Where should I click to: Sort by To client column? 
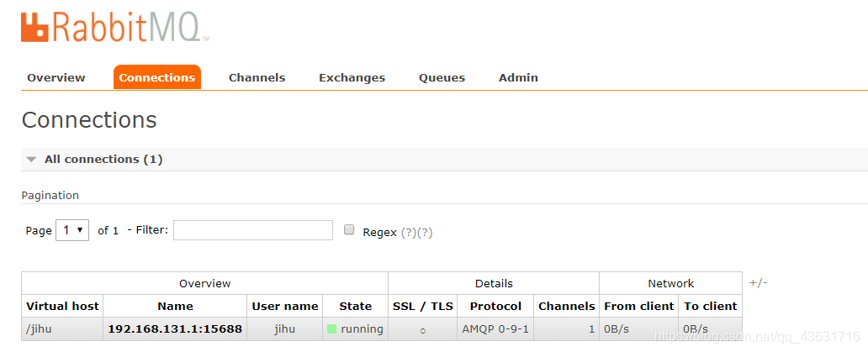point(710,306)
